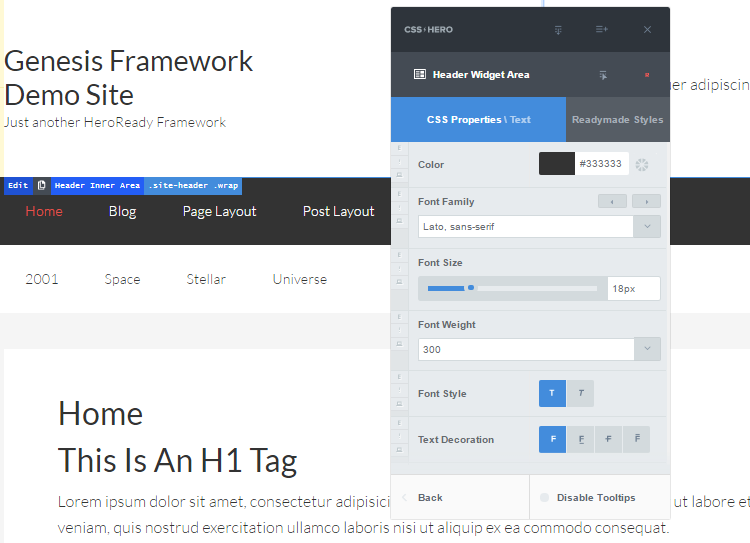The width and height of the screenshot is (750, 543).
Task: Open the Font Weight dropdown
Action: 539,349
